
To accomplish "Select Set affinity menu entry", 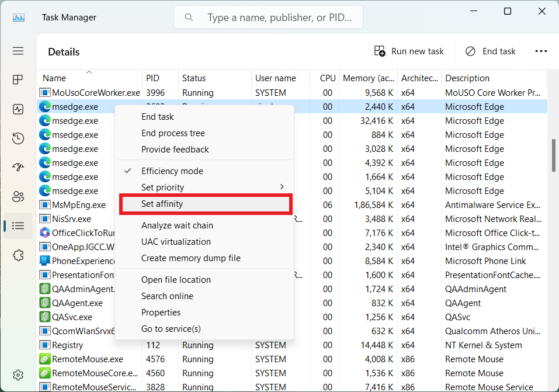I will tap(205, 204).
